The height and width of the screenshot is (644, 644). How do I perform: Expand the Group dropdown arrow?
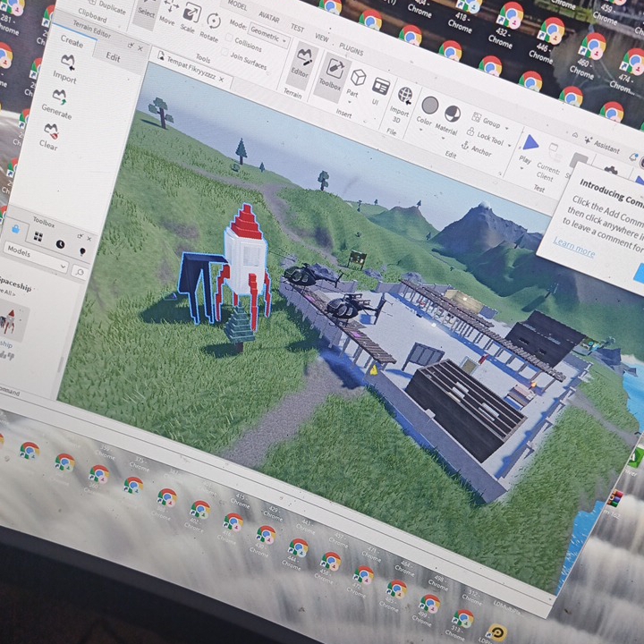[x=506, y=129]
